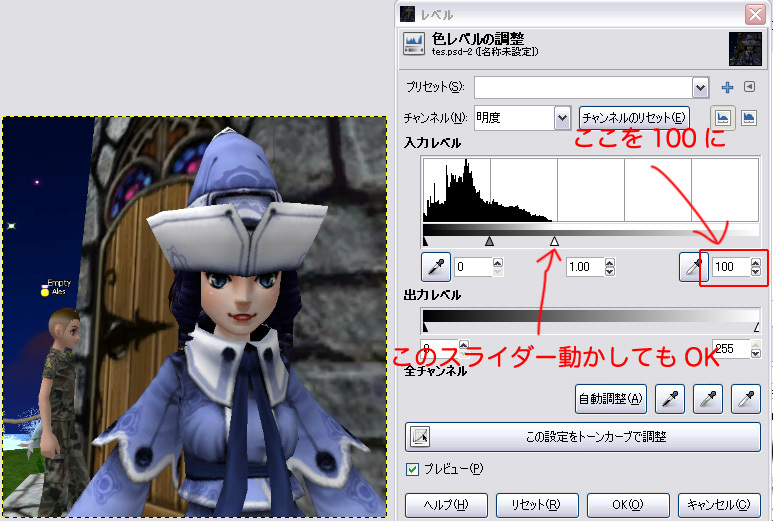Click the 自動調整(A) button

pyautogui.click(x=611, y=399)
